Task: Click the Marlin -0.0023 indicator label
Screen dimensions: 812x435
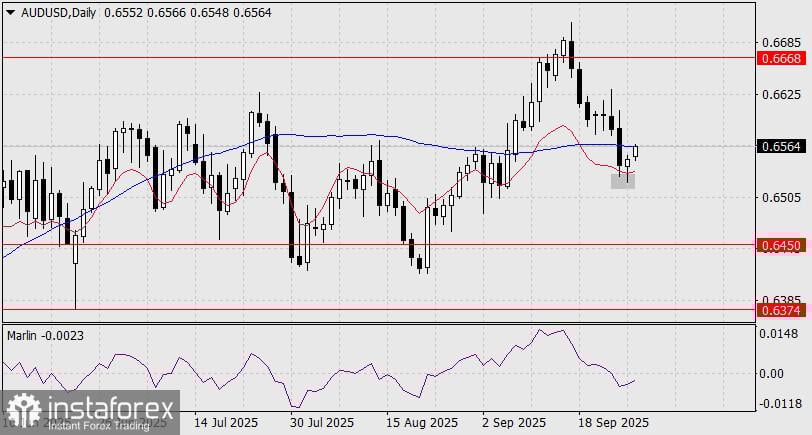Action: pos(46,336)
